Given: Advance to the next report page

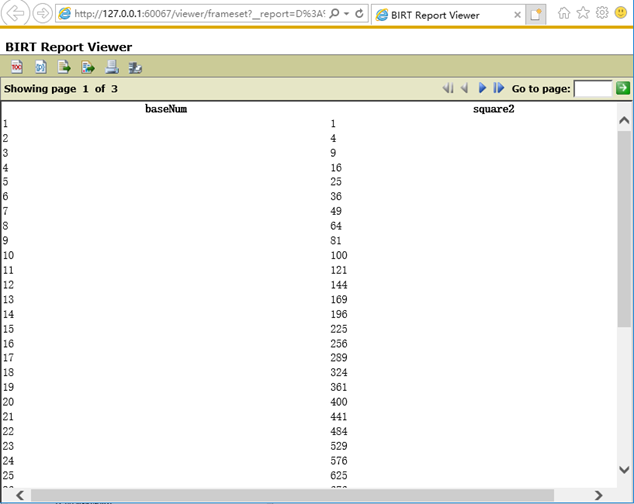Looking at the screenshot, I should pyautogui.click(x=482, y=89).
